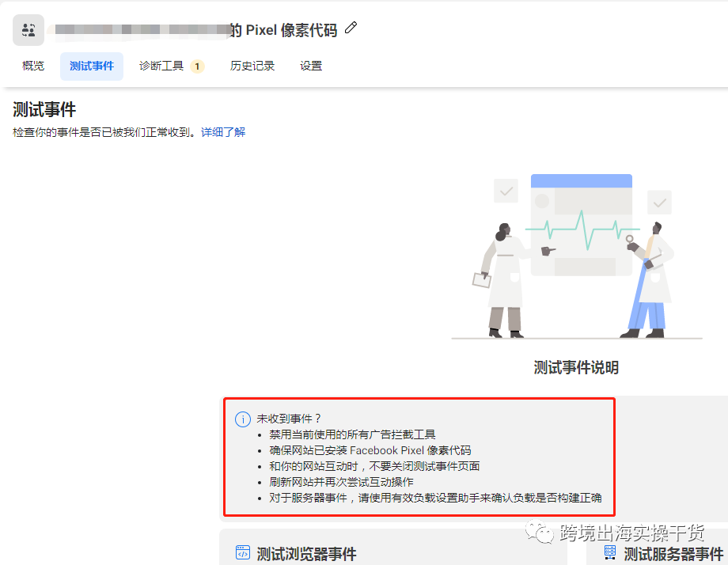This screenshot has height=565, width=728.
Task: Click the audience avatar icon beside the Pixel title
Action: tap(28, 29)
